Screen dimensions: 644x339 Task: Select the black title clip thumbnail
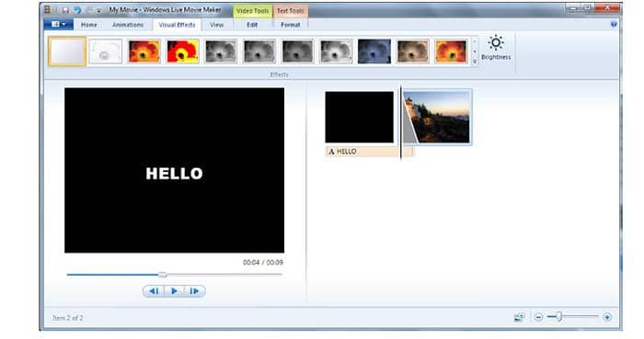(x=360, y=118)
